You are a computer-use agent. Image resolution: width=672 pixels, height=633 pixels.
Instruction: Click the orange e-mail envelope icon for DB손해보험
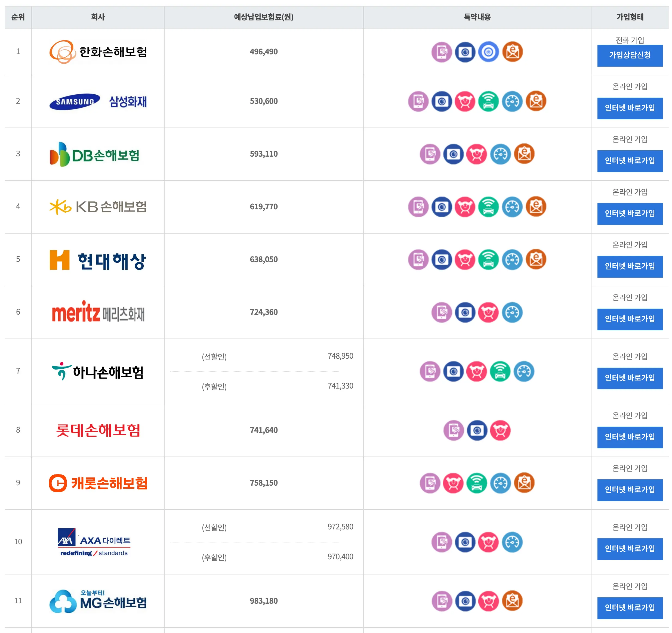point(524,154)
